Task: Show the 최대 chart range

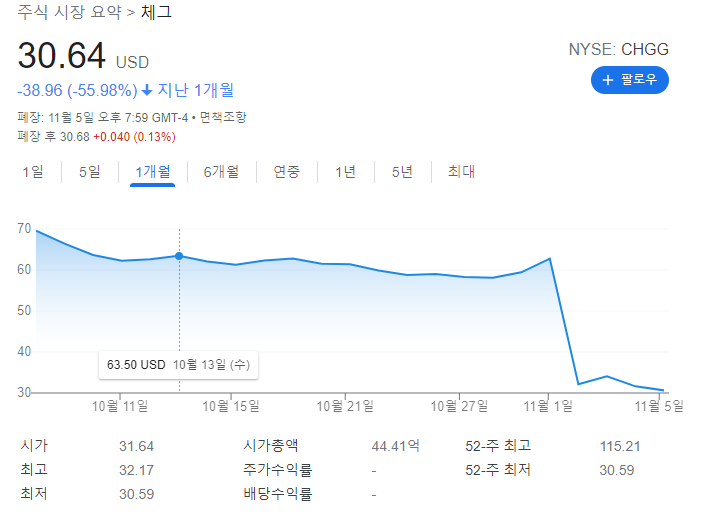Action: tap(461, 172)
